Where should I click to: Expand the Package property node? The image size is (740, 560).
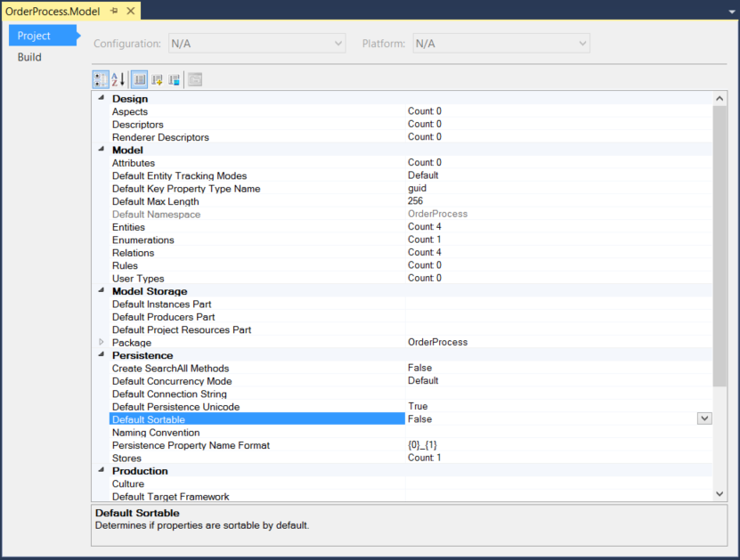pos(101,343)
